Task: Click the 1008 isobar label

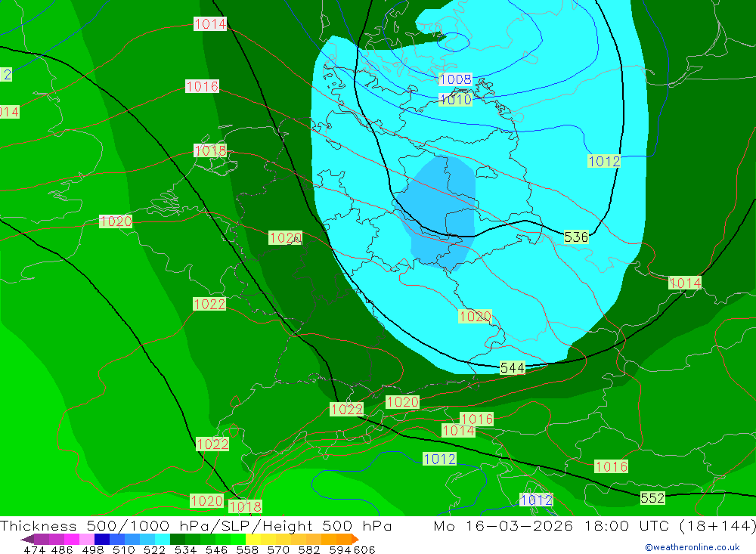Action: click(455, 79)
